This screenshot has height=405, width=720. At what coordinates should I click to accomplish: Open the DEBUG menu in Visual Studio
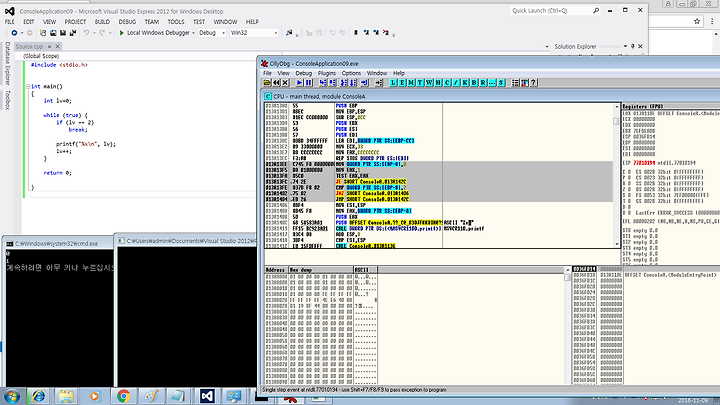[x=127, y=22]
